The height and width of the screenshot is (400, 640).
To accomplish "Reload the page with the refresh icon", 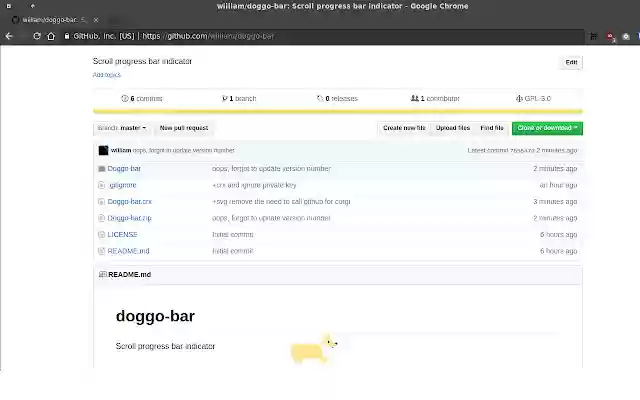I will (x=37, y=36).
